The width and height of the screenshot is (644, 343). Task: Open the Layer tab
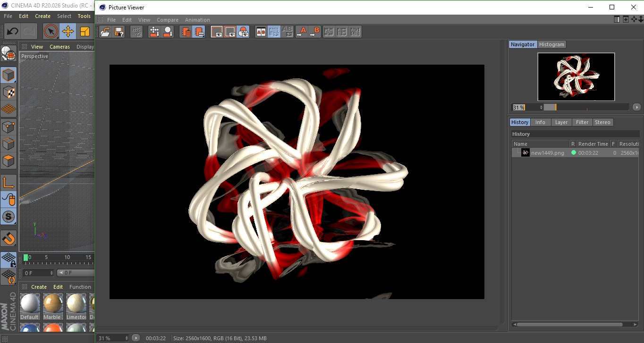point(561,122)
